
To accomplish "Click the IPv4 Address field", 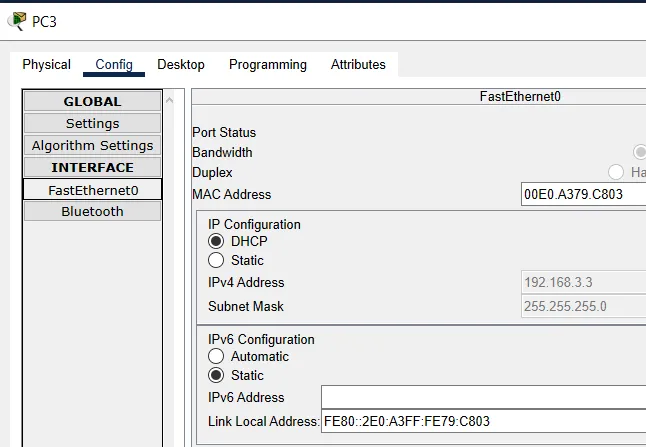I will (583, 283).
